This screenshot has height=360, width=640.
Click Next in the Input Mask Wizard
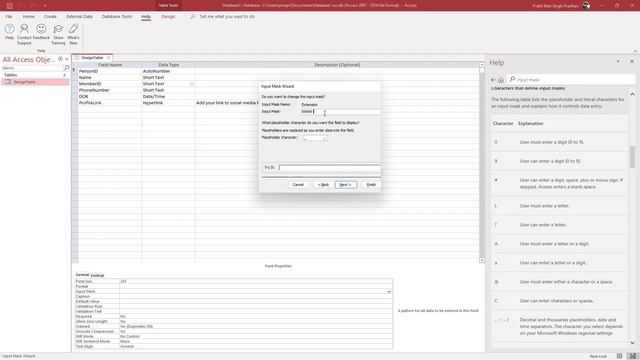point(345,185)
